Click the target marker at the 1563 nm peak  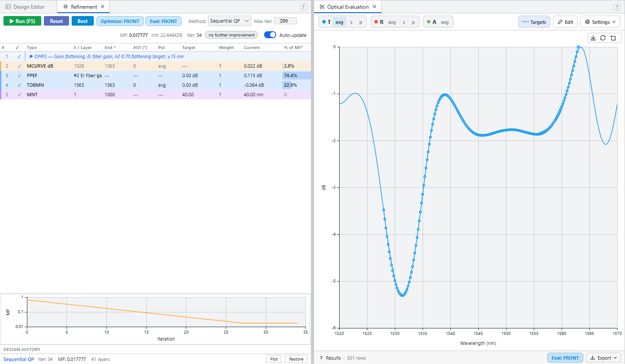pyautogui.click(x=578, y=47)
